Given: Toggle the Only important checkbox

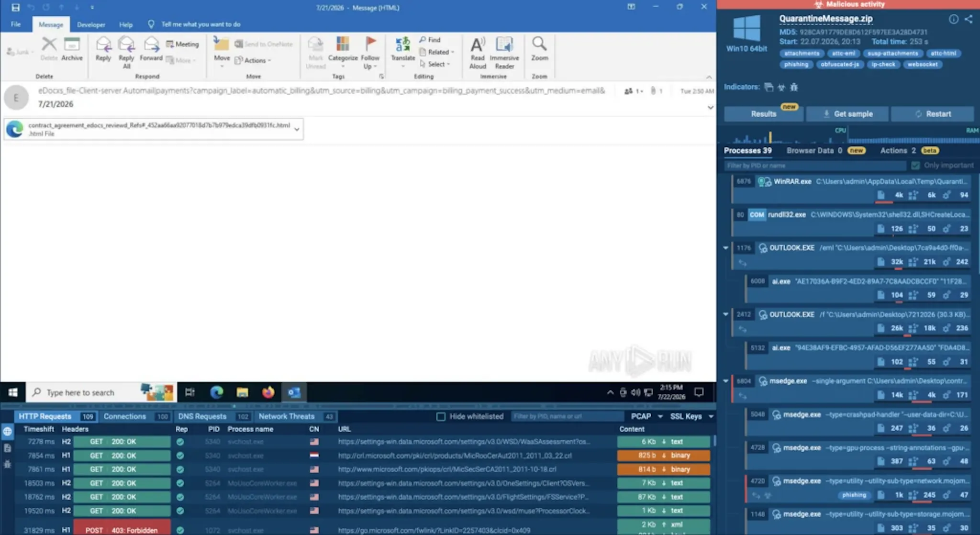Looking at the screenshot, I should pyautogui.click(x=915, y=165).
